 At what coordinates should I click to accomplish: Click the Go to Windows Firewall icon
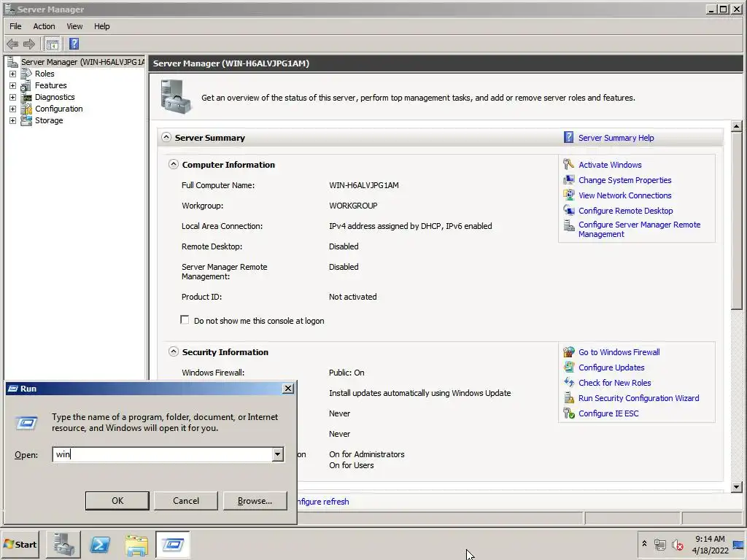point(568,352)
